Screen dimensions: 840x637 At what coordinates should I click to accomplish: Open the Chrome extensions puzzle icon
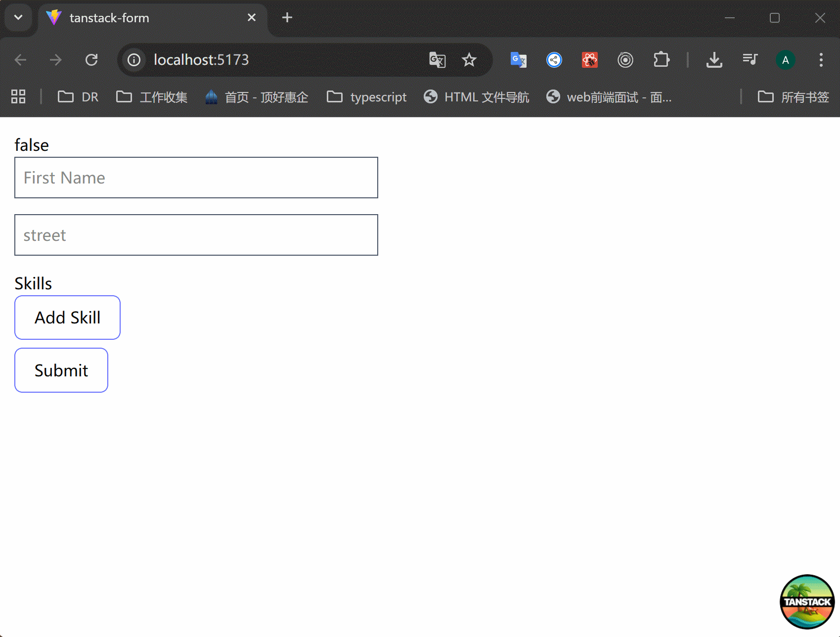661,60
